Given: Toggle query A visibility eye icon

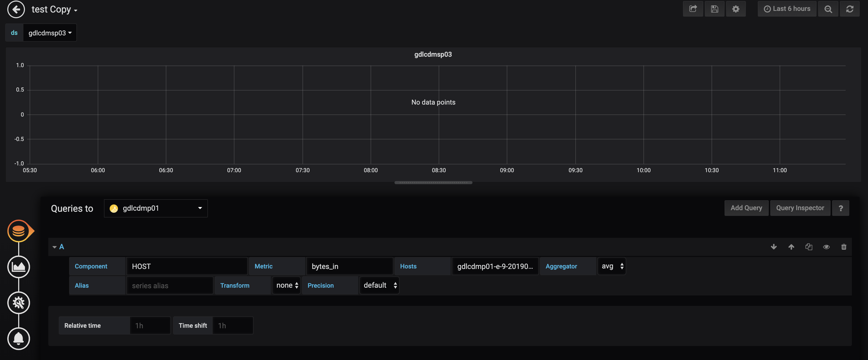Looking at the screenshot, I should [826, 247].
